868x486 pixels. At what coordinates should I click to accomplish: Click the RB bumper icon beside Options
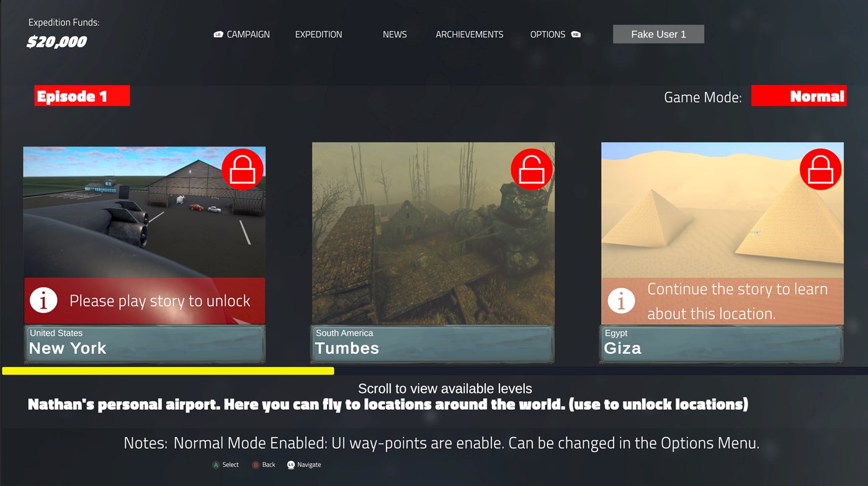coord(576,35)
